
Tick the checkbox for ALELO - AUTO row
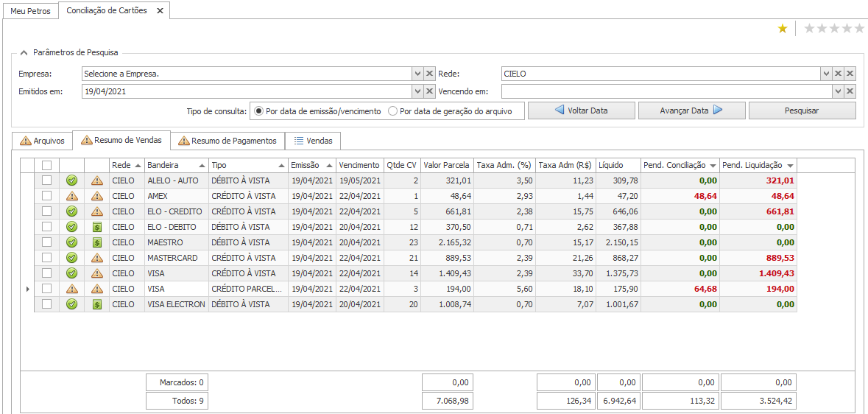coord(47,180)
